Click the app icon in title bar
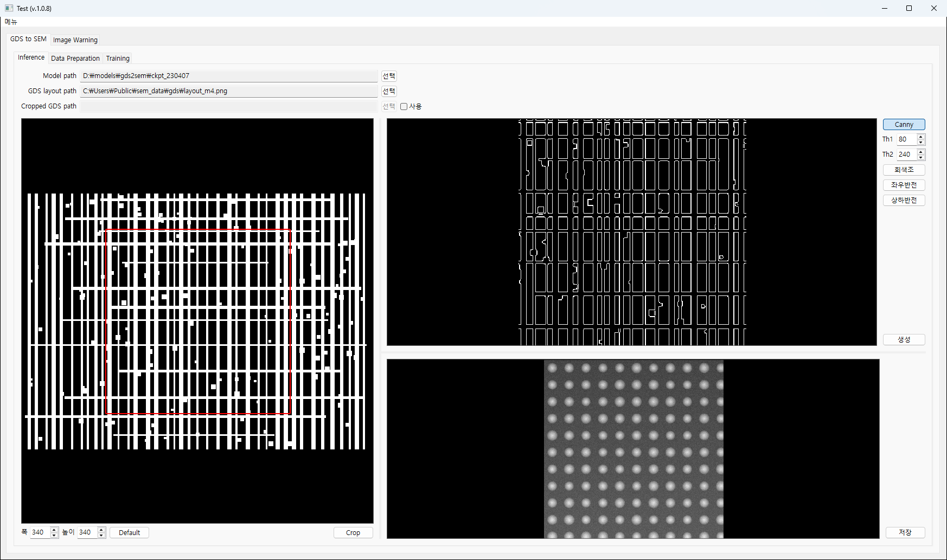This screenshot has width=947, height=560. (x=9, y=8)
